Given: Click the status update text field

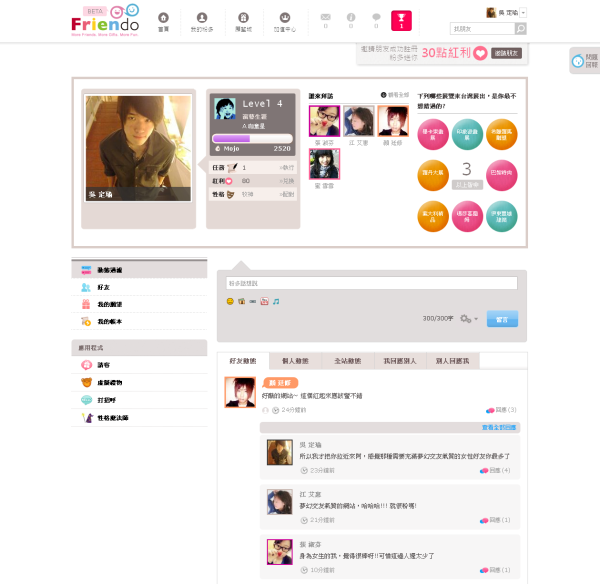Looking at the screenshot, I should coord(372,283).
